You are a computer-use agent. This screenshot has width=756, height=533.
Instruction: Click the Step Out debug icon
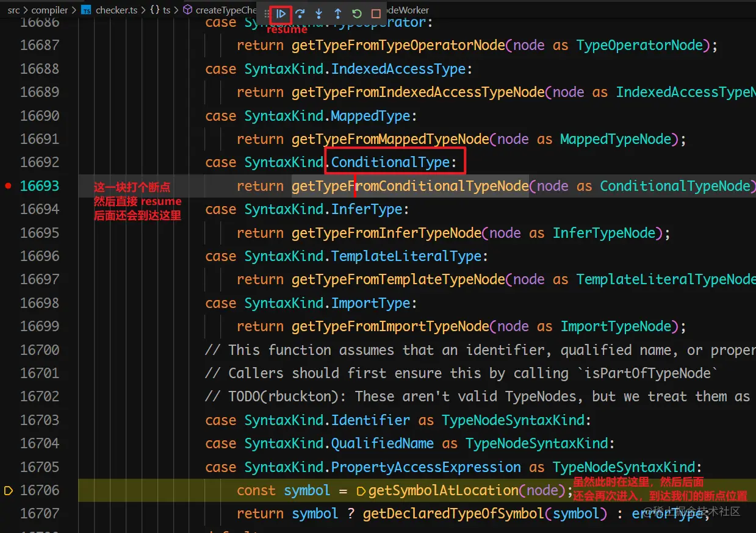pos(338,13)
